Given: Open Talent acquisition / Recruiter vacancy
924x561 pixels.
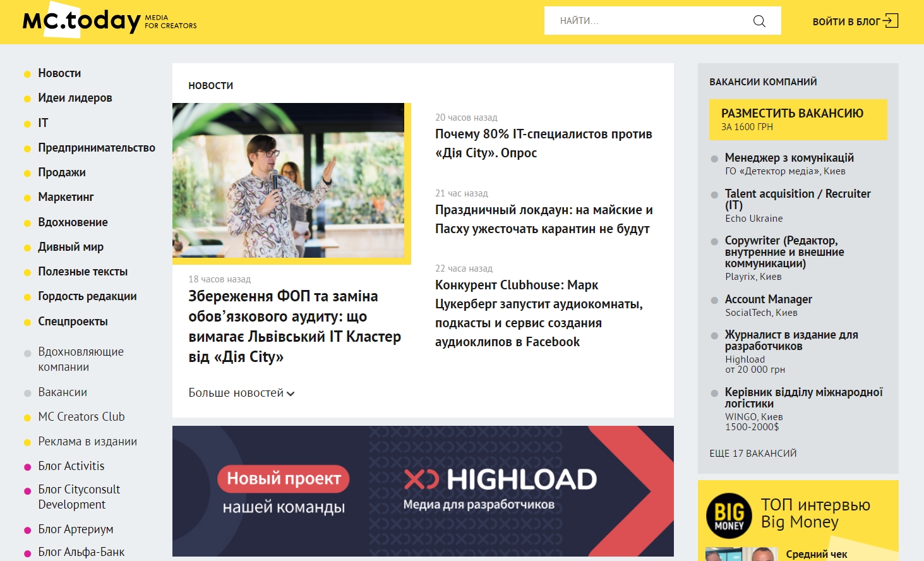Looking at the screenshot, I should 798,199.
